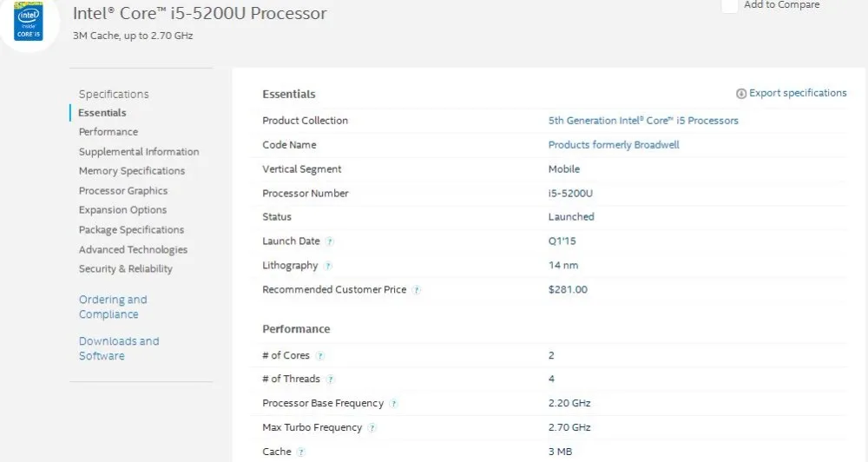Click the '3M Cache, up to 2.70 GHz' subtitle
Screen dimensions: 868x462
coord(133,36)
